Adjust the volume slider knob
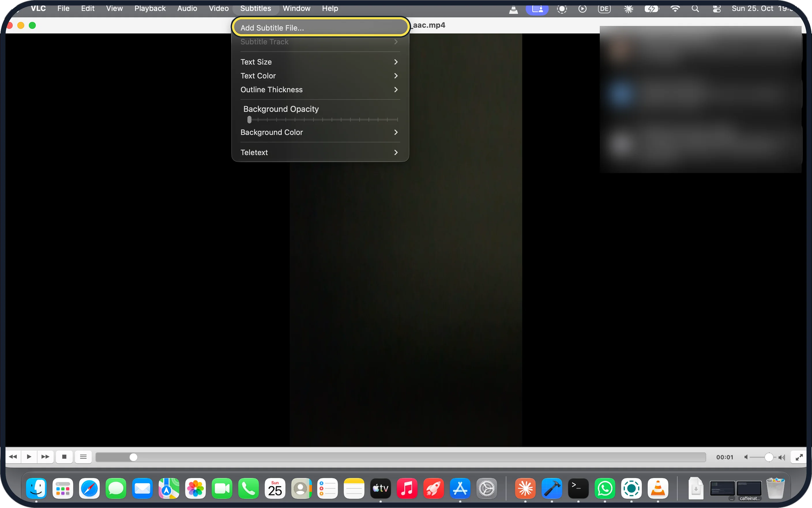The image size is (812, 508). pos(769,457)
